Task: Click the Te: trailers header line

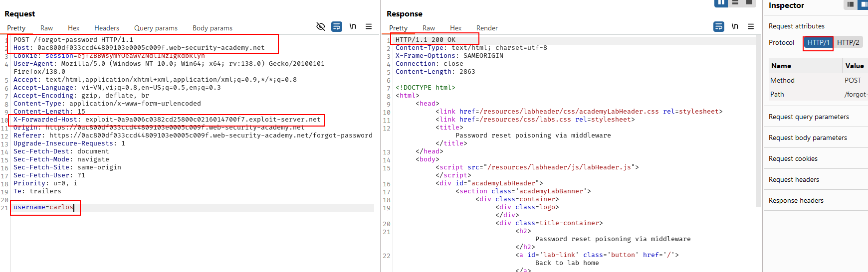Action: [37, 191]
